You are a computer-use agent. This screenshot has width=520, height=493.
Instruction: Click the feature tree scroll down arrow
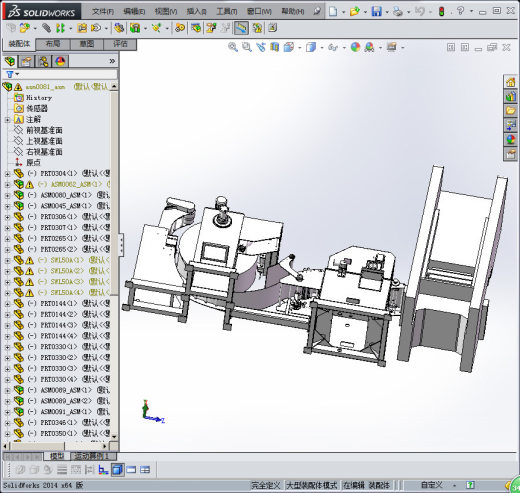pos(114,436)
